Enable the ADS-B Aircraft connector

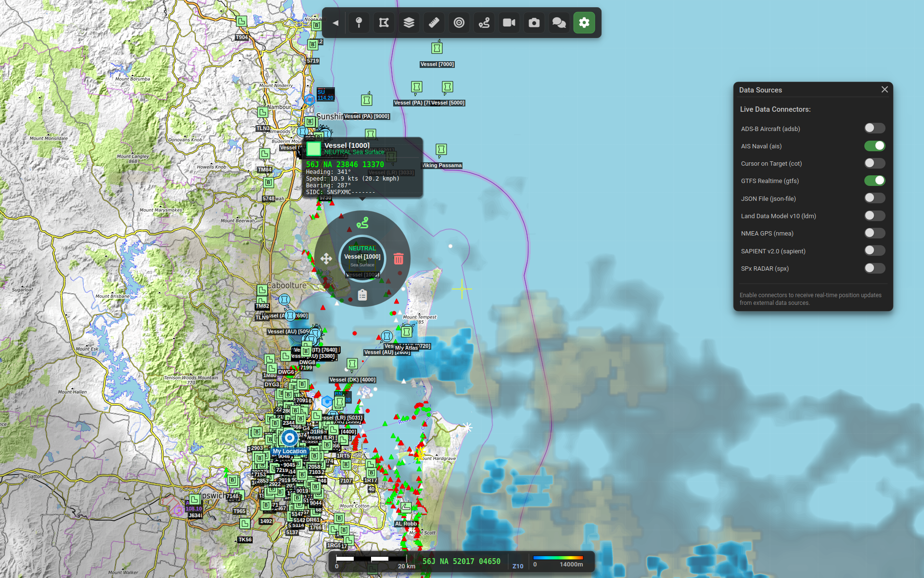(874, 128)
